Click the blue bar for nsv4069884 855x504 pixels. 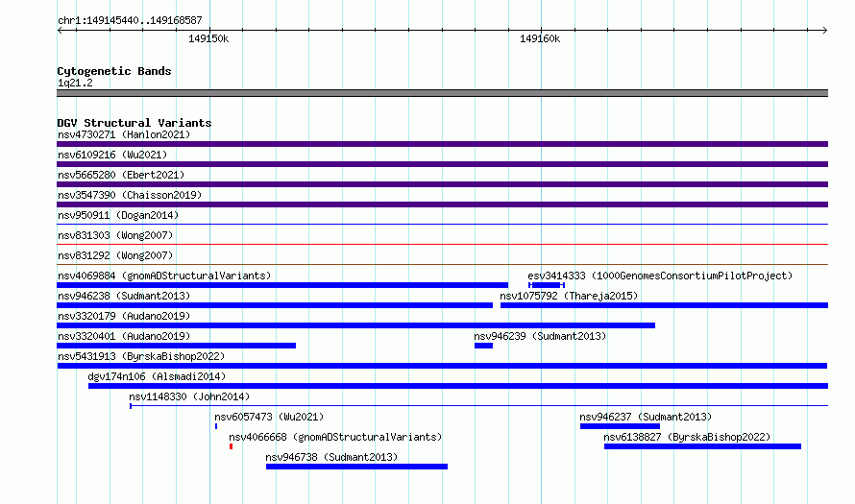tap(282, 285)
